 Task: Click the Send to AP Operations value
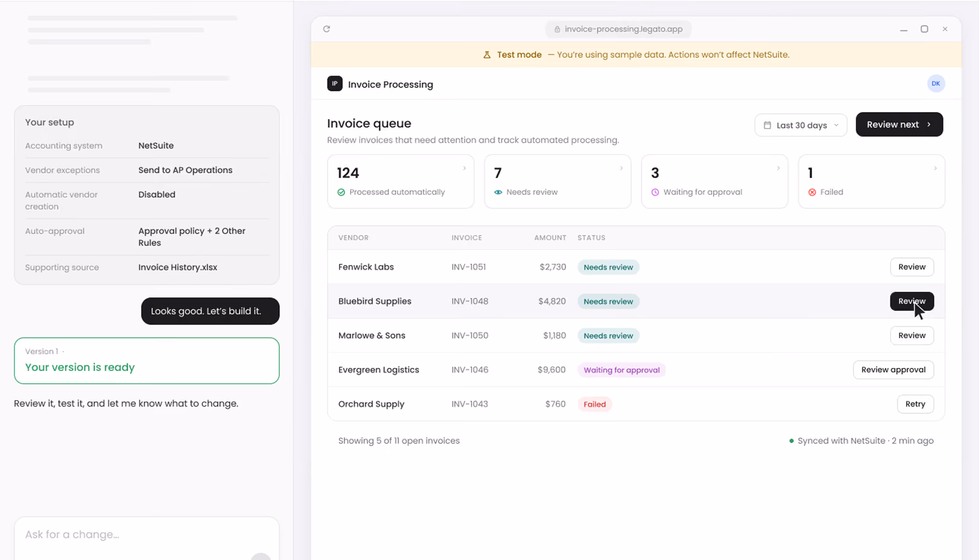click(185, 170)
